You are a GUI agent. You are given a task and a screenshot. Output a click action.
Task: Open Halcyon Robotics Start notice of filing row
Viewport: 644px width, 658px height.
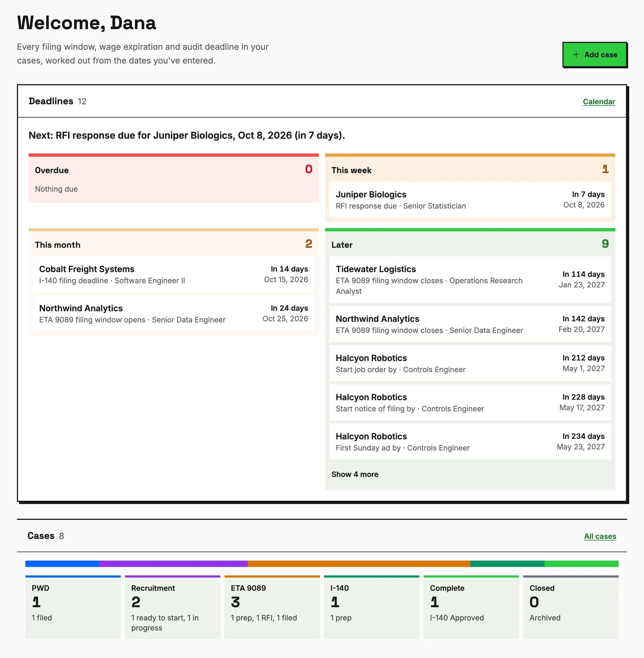point(470,402)
